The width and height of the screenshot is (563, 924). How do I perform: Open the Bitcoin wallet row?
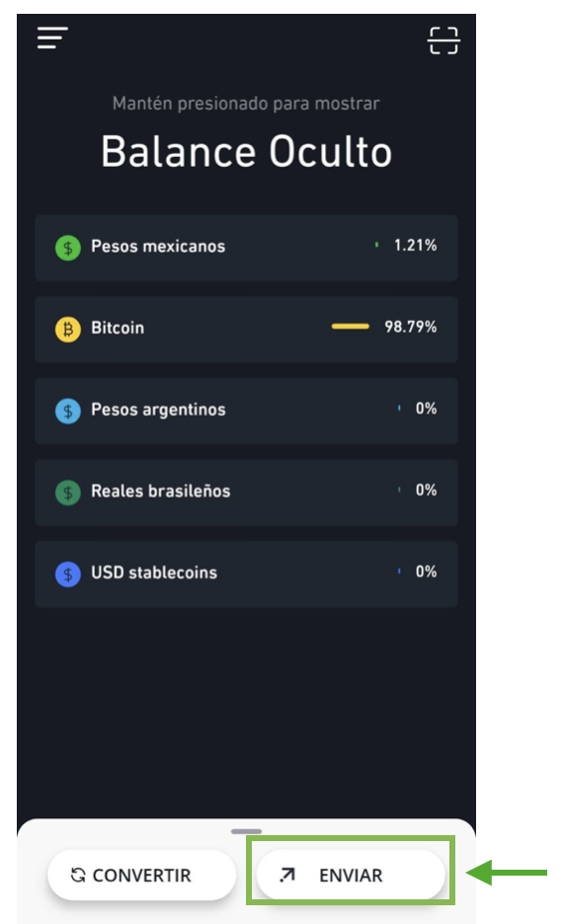[x=246, y=329]
